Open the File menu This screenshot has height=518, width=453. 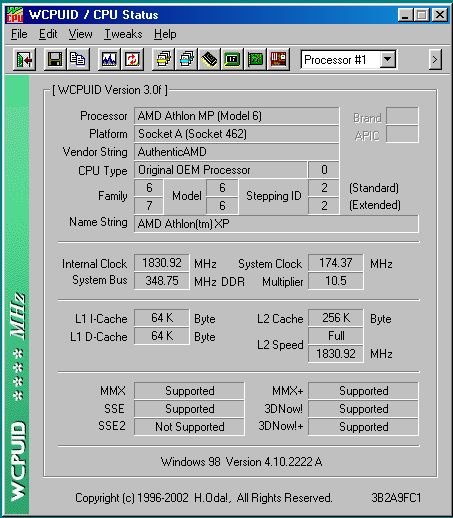pos(19,34)
